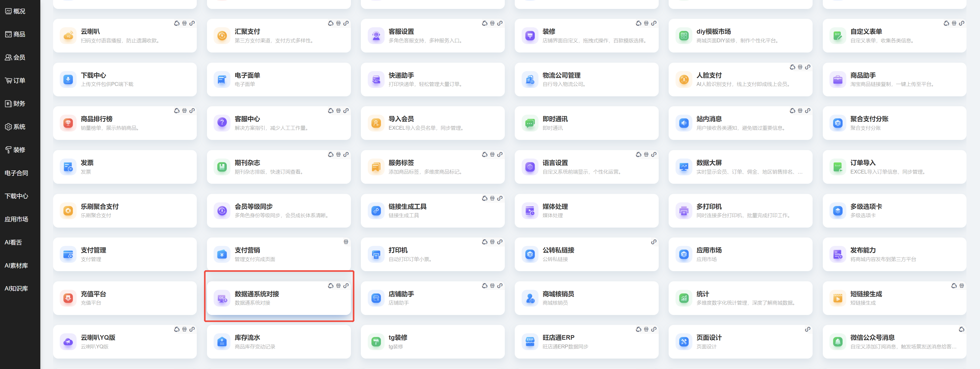
Task: Select AI知识库 in the sidebar
Action: click(x=16, y=288)
